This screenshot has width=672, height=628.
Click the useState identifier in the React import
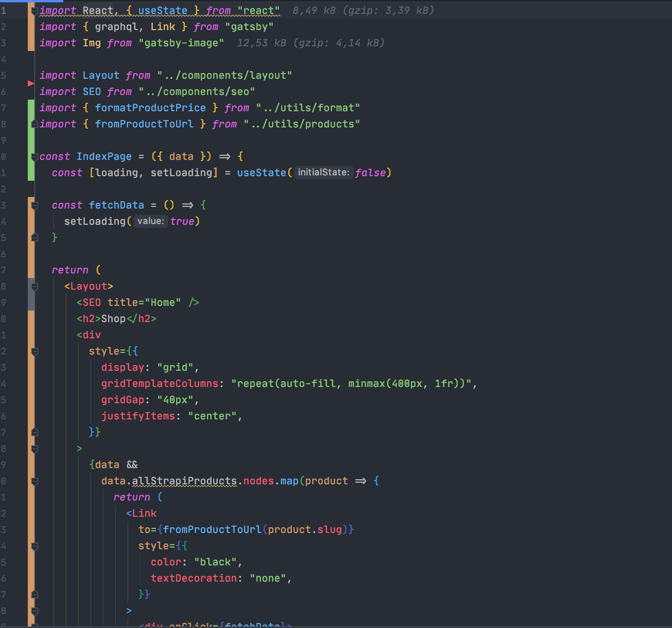tap(163, 10)
